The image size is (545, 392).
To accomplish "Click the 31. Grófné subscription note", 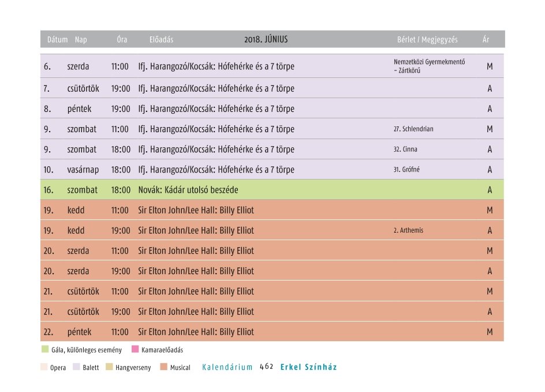I will click(406, 169).
